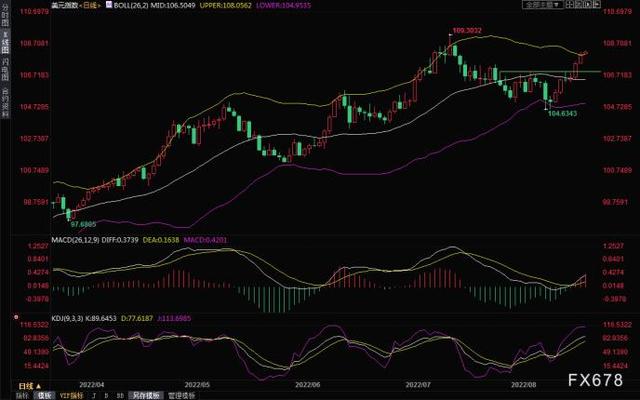The image size is (640, 400).
Task: Select the 模板 tab at the bottom
Action: tap(44, 396)
